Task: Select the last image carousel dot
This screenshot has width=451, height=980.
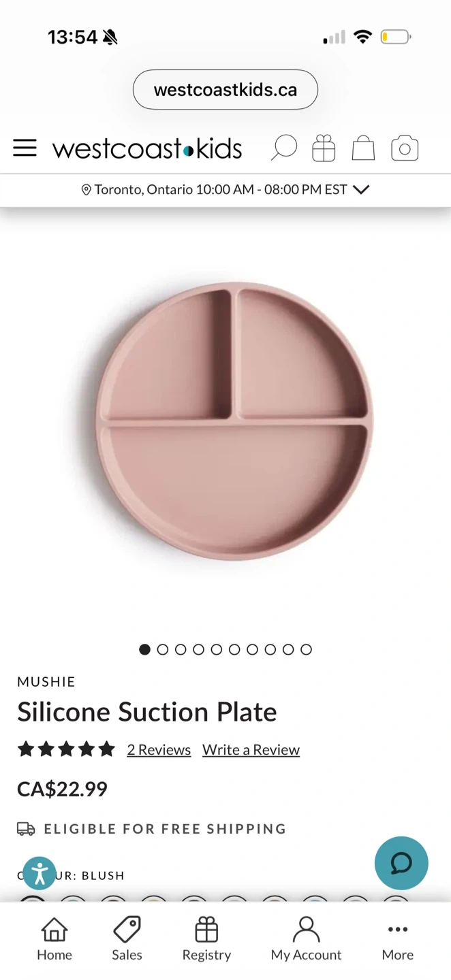Action: point(307,649)
